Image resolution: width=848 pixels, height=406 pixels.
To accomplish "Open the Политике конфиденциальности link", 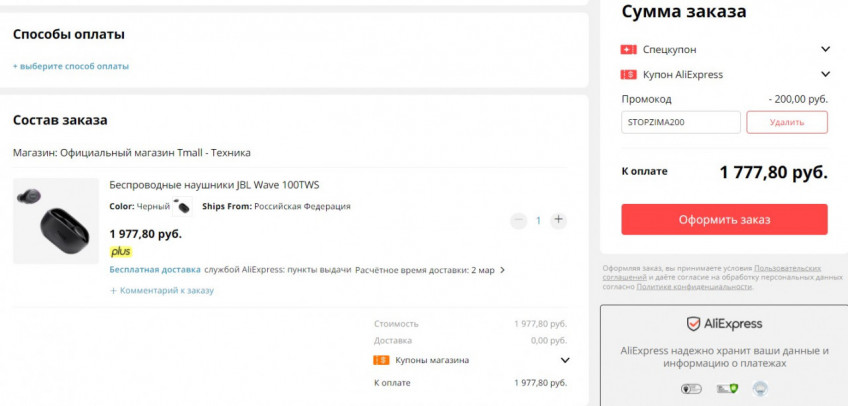I will click(694, 287).
